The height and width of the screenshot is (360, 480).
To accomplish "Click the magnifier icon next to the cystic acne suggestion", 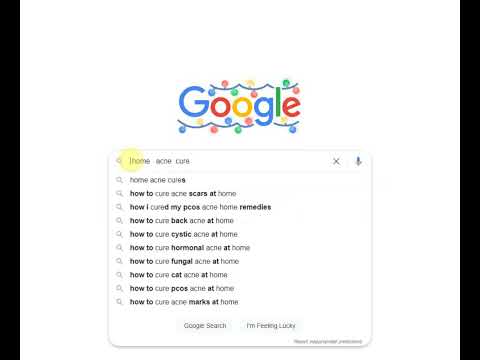I will [119, 234].
